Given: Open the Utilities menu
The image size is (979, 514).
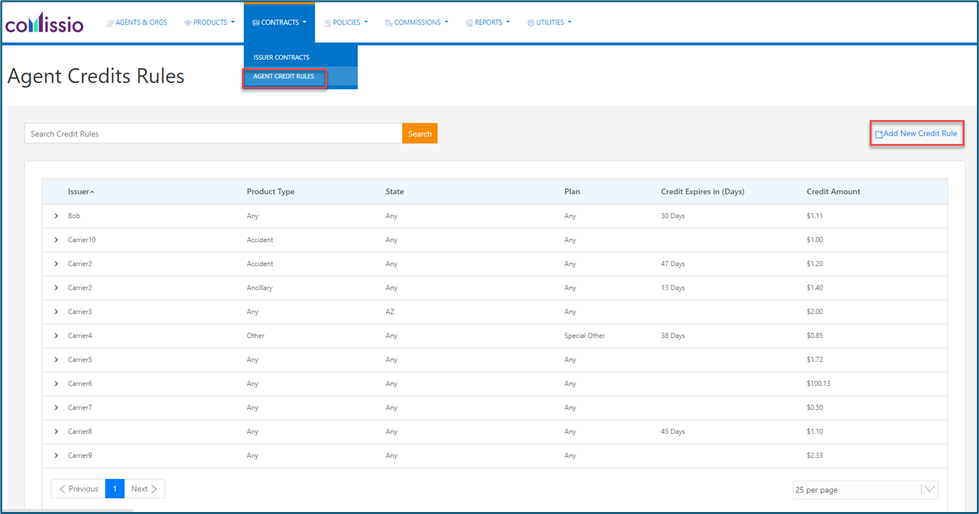Looking at the screenshot, I should coord(550,22).
